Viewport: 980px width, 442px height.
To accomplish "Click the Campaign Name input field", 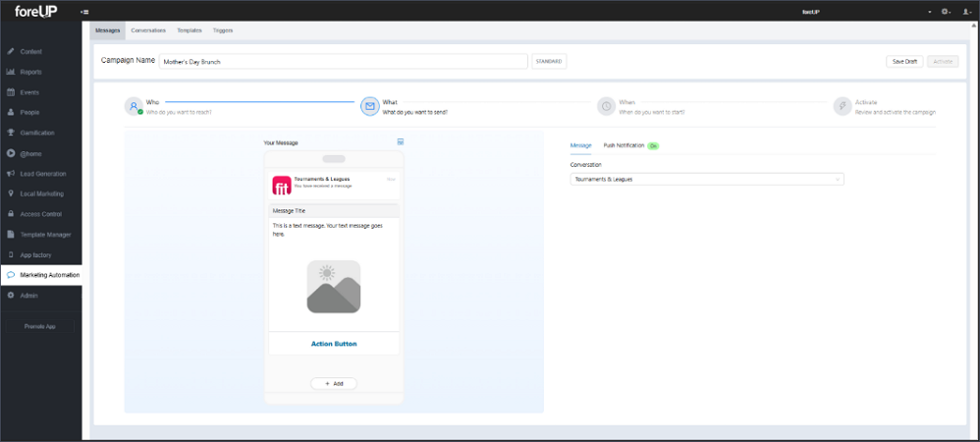I will 343,61.
